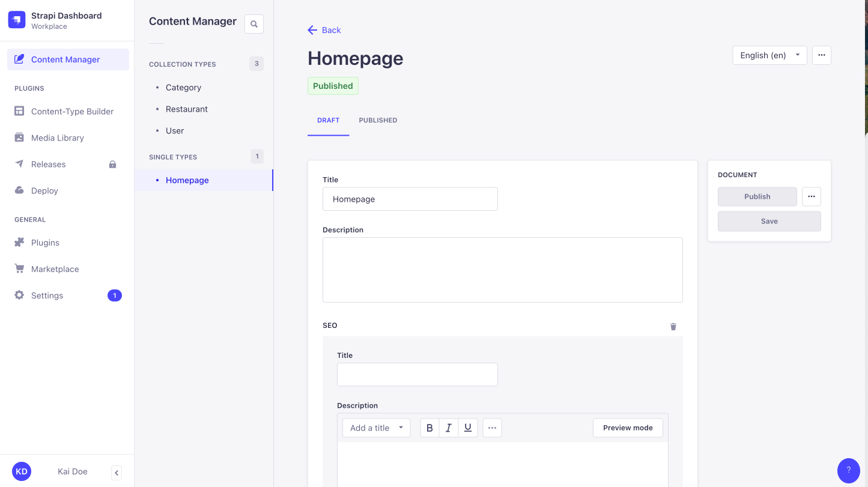Click inside the Title input field
868x487 pixels.
[410, 199]
